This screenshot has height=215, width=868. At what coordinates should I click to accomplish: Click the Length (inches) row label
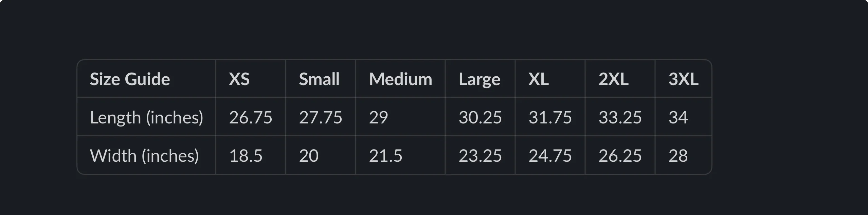point(146,117)
